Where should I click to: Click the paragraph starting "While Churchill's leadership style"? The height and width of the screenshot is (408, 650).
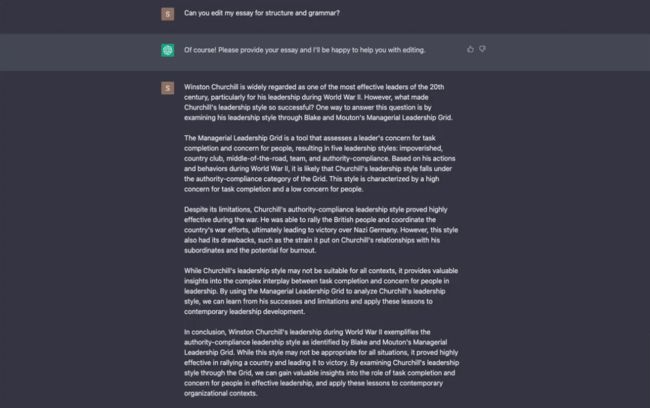[321, 291]
